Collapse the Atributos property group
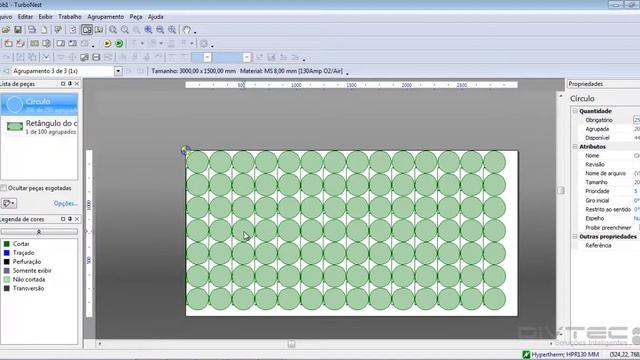 (x=575, y=147)
